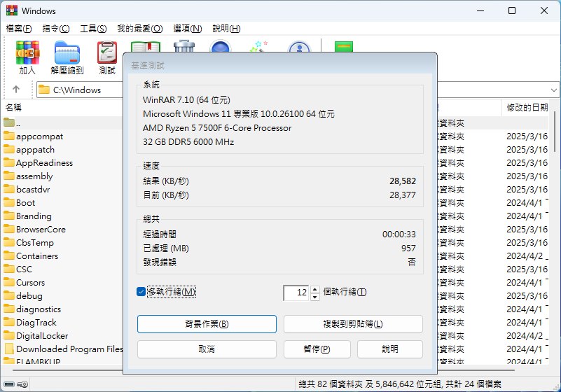Select the appcompat folder icon
Viewport: 561px width, 392px height.
point(9,136)
